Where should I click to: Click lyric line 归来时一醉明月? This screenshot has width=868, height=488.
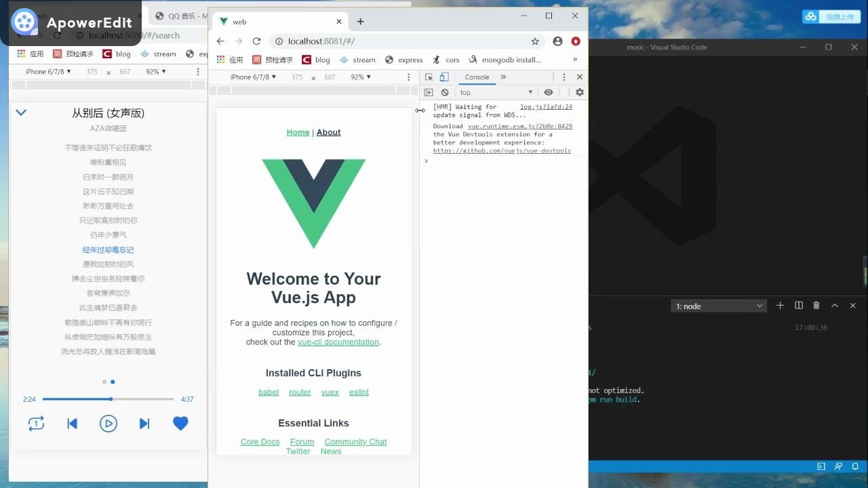(x=108, y=177)
